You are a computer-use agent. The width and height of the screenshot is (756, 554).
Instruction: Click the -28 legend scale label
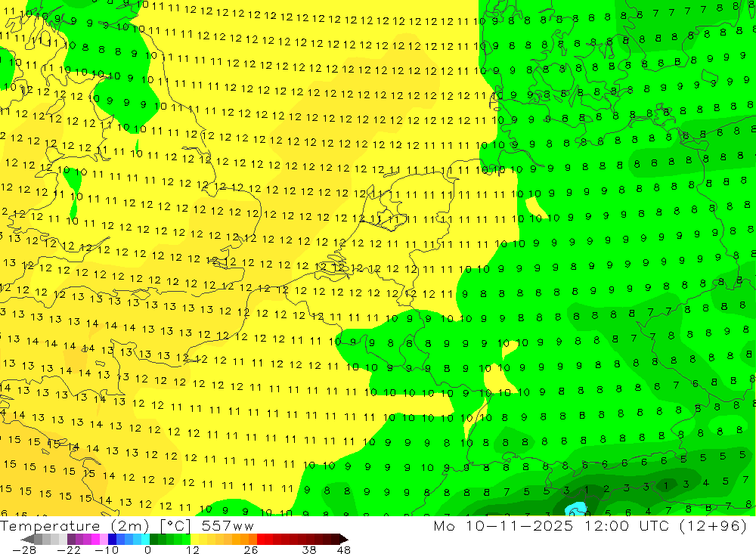click(x=24, y=550)
